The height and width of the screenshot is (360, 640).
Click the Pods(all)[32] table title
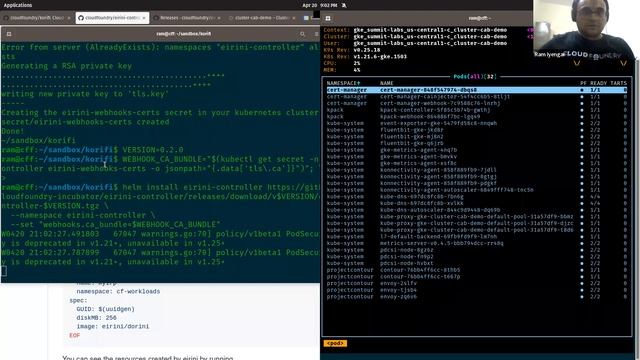coord(475,76)
